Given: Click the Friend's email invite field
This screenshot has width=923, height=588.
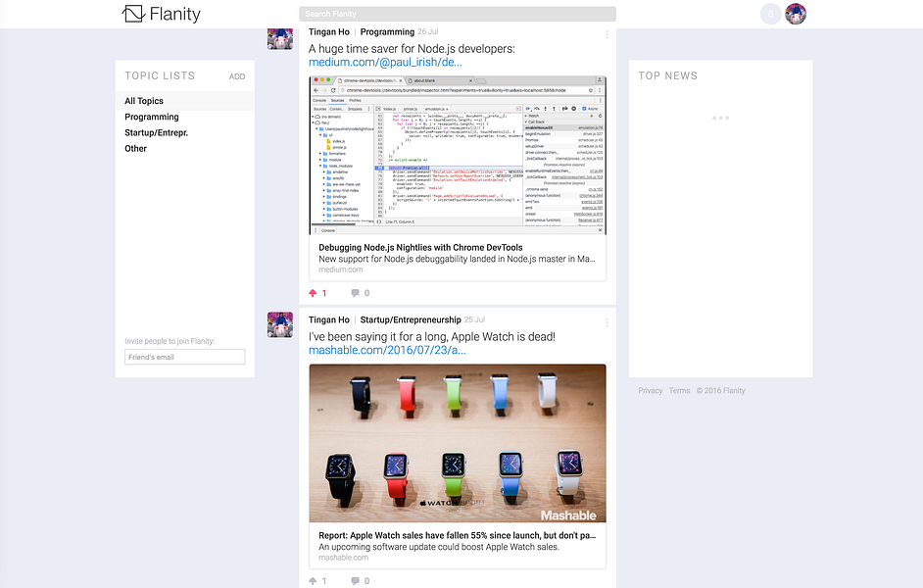Looking at the screenshot, I should (x=185, y=358).
